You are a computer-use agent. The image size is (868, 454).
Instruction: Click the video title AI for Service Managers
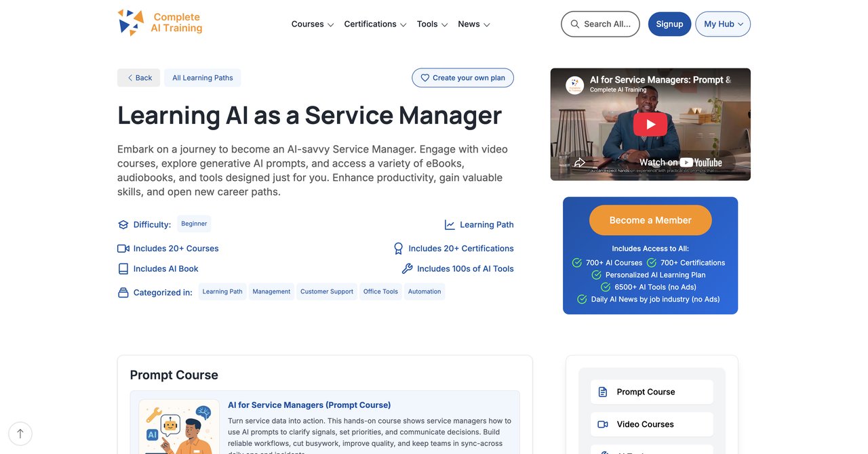[x=660, y=80]
